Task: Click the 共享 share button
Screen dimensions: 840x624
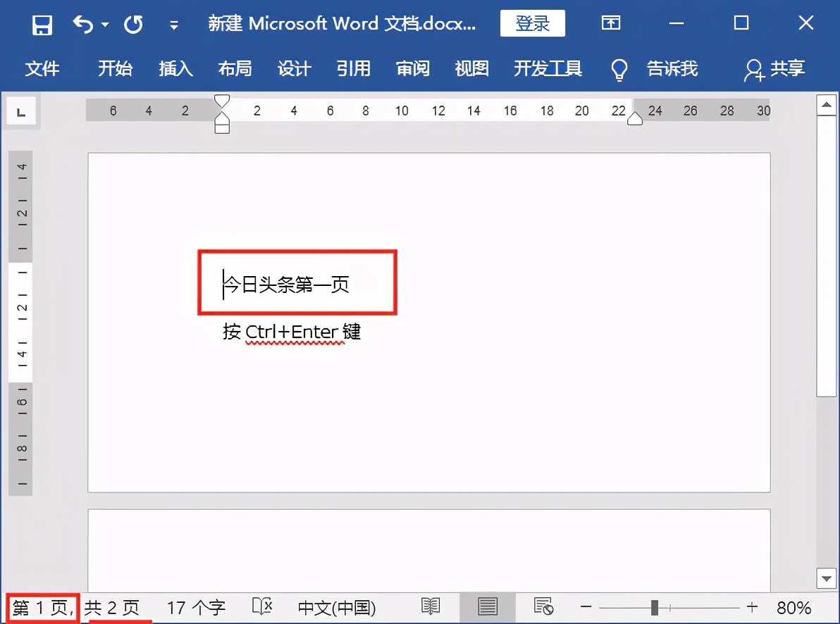Action: click(x=774, y=69)
